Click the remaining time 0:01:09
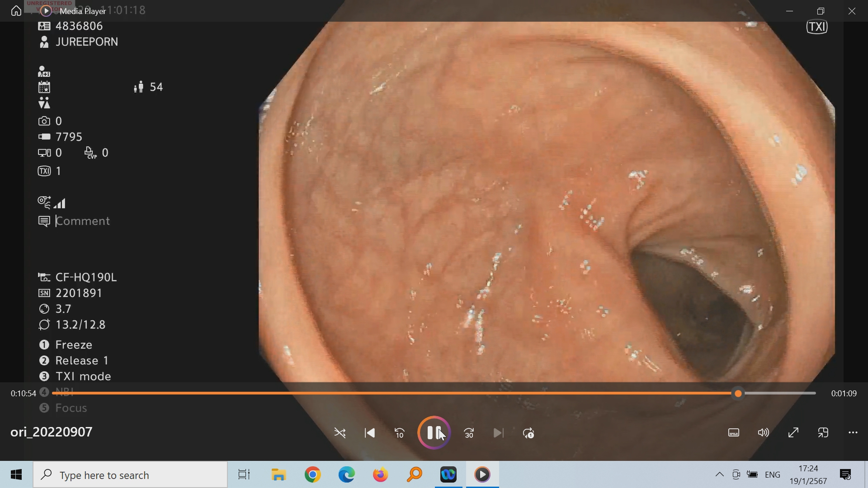The height and width of the screenshot is (488, 868). 844,394
